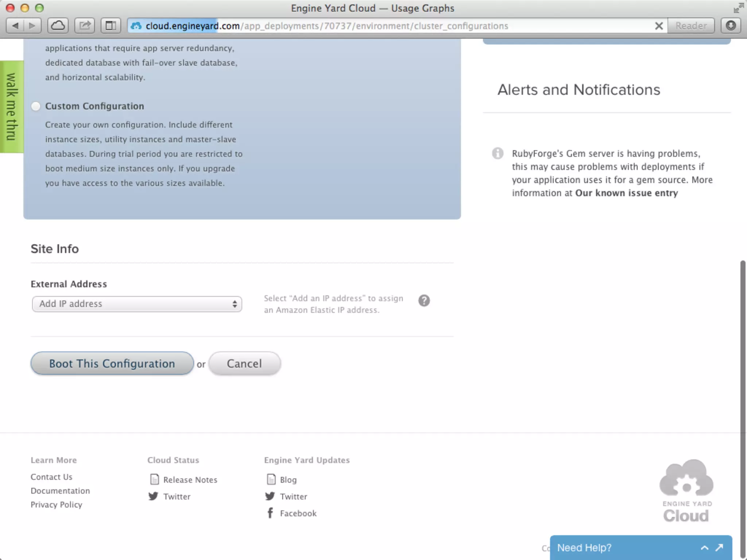Screen dimensions: 747x560
Task: Collapse the Need Help chevron
Action: click(x=705, y=548)
